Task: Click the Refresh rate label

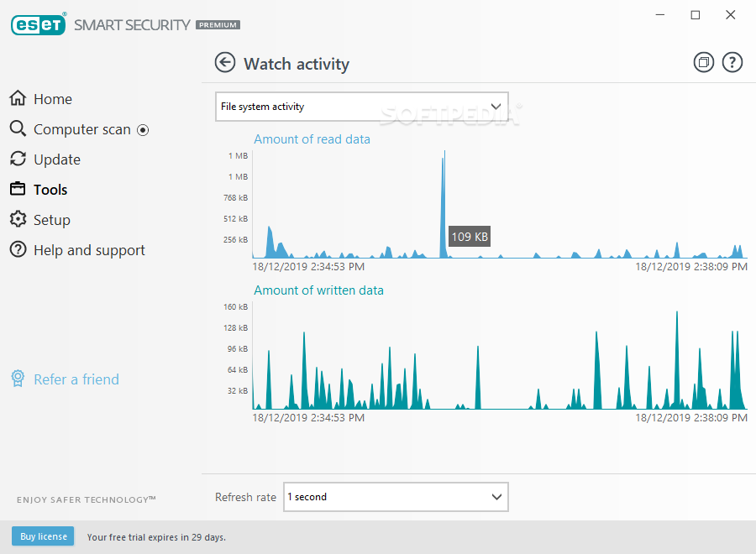Action: coord(245,497)
